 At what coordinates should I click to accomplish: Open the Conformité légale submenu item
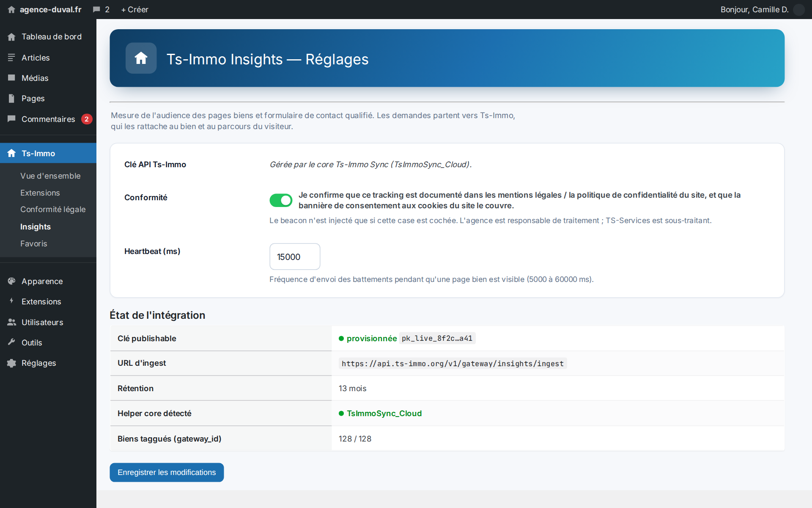click(53, 210)
